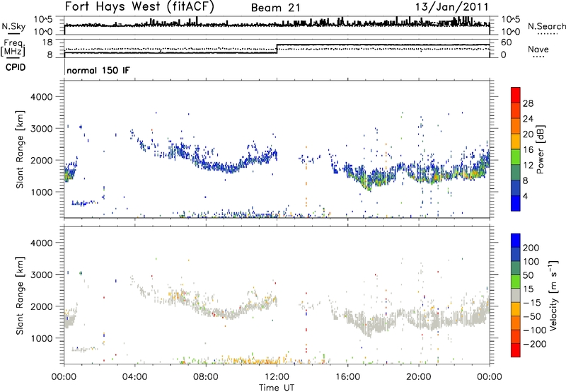Click the gray segment of the velocity colorbar

(516, 295)
